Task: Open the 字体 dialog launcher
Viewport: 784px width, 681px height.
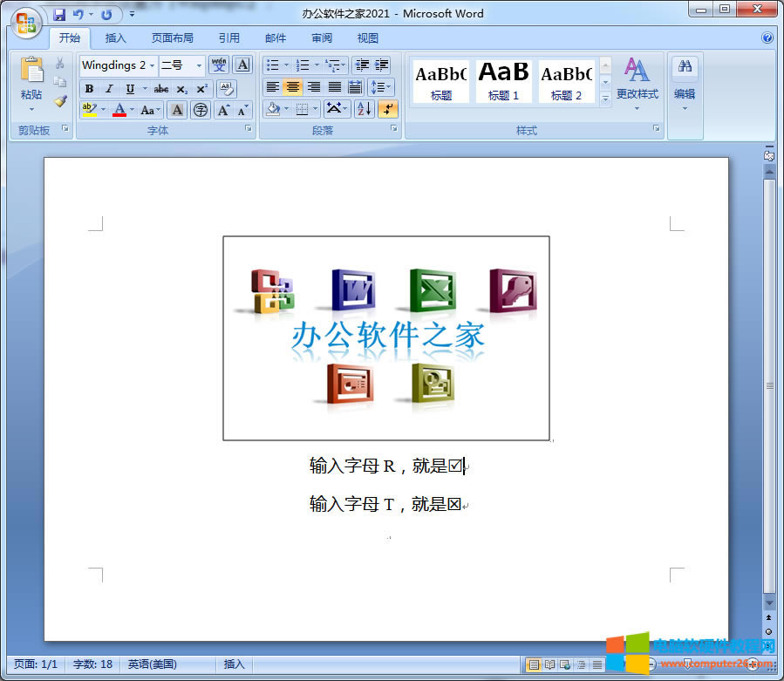Action: click(248, 128)
